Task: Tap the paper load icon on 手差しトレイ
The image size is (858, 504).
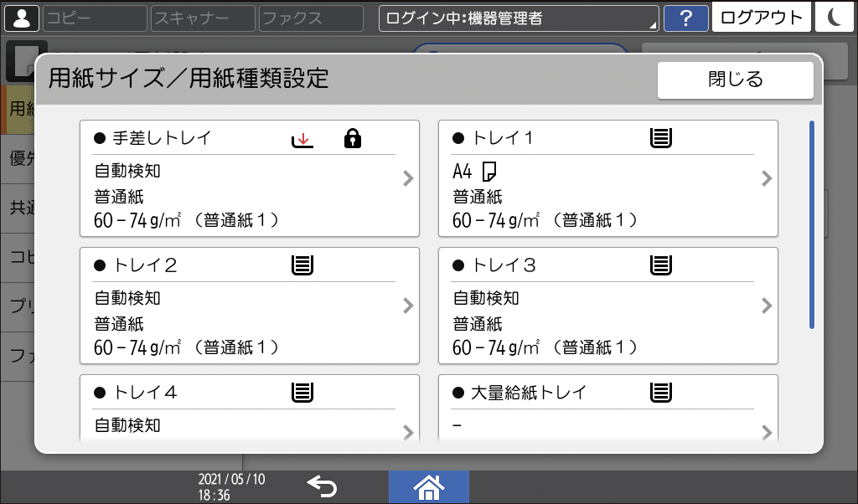Action: [x=302, y=138]
